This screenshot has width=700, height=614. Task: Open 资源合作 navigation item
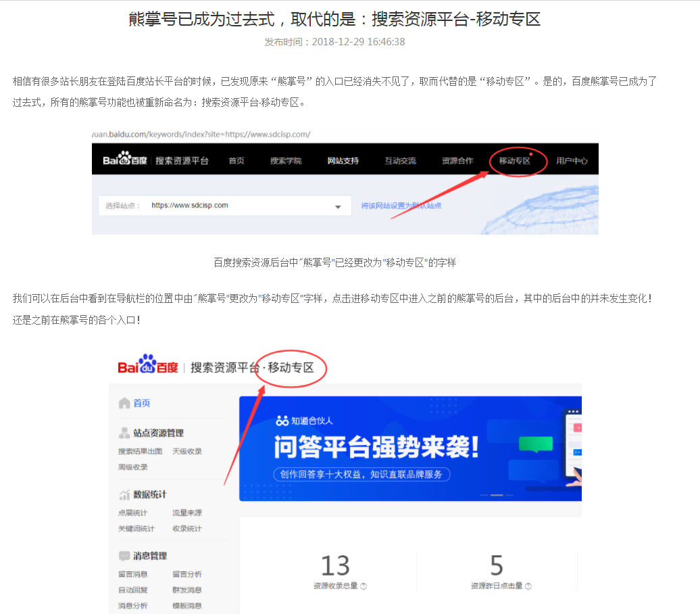point(457,161)
